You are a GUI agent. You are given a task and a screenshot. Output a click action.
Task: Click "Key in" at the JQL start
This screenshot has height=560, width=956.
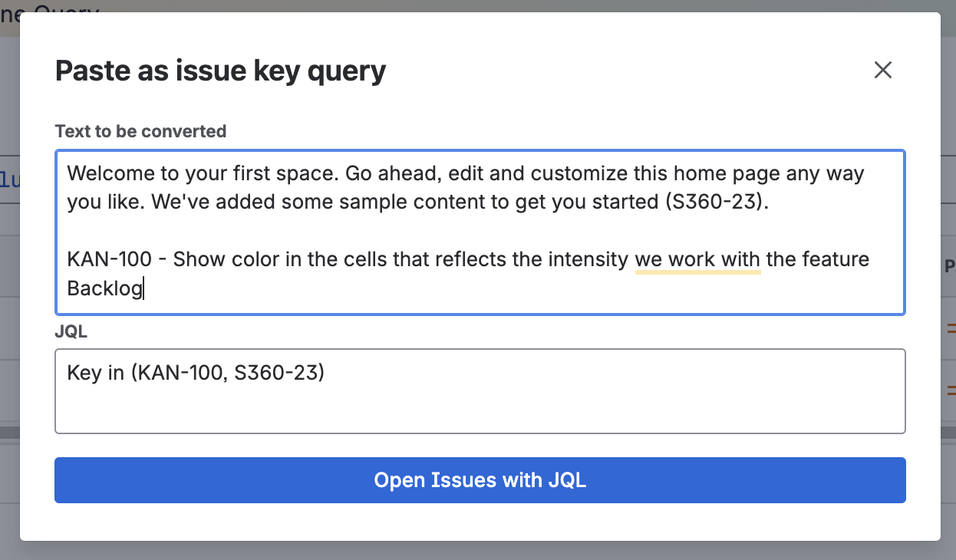96,374
